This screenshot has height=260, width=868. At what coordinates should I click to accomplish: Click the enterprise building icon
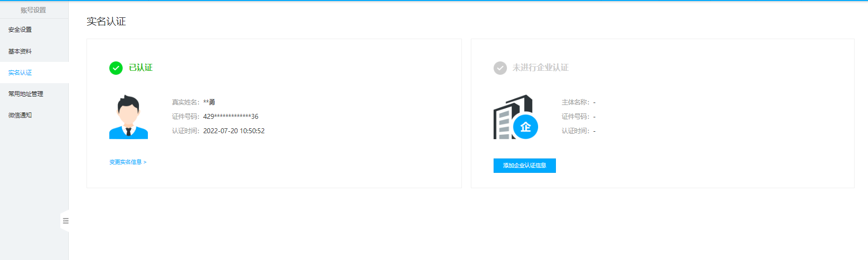tap(515, 117)
